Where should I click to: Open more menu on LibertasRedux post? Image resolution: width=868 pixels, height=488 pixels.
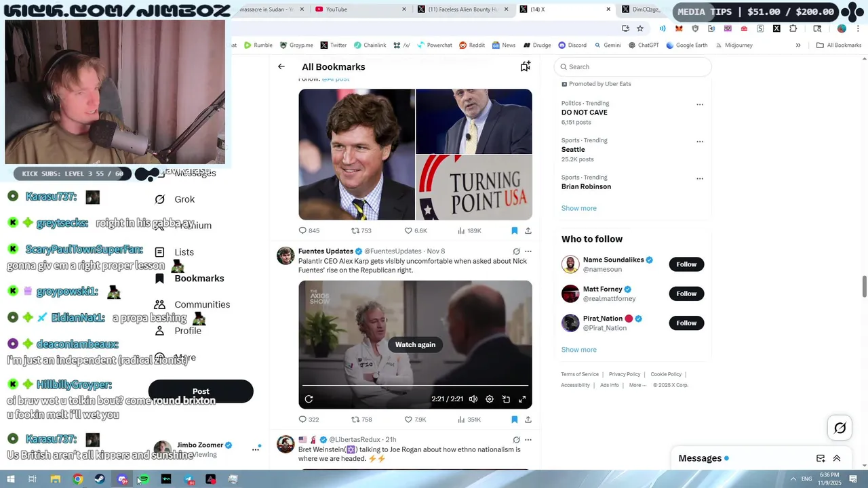click(528, 440)
